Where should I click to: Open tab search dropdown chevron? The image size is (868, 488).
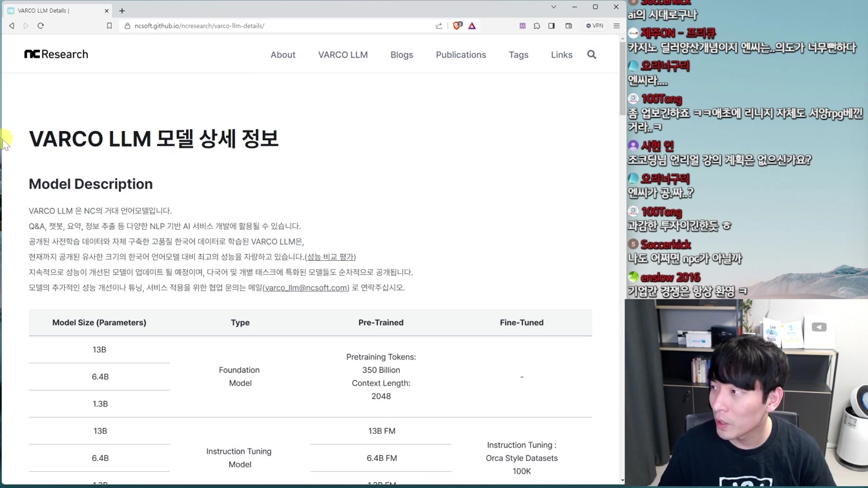pyautogui.click(x=553, y=7)
